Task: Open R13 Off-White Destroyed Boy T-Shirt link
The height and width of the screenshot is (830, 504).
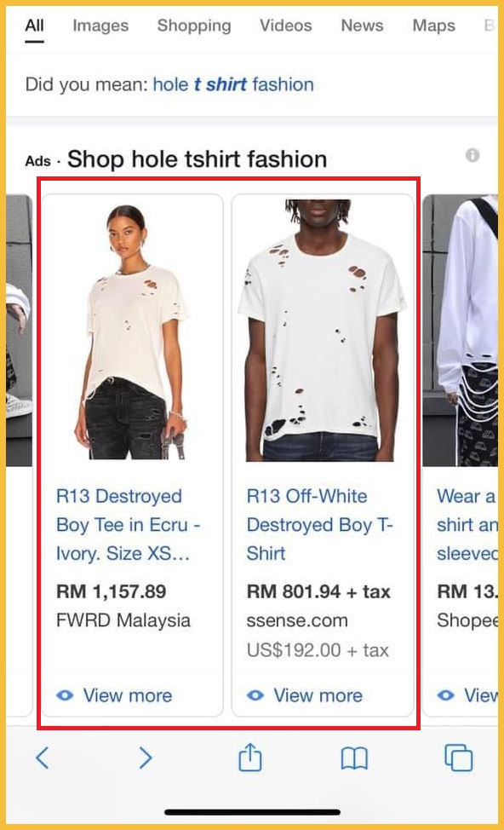Action: [x=320, y=525]
